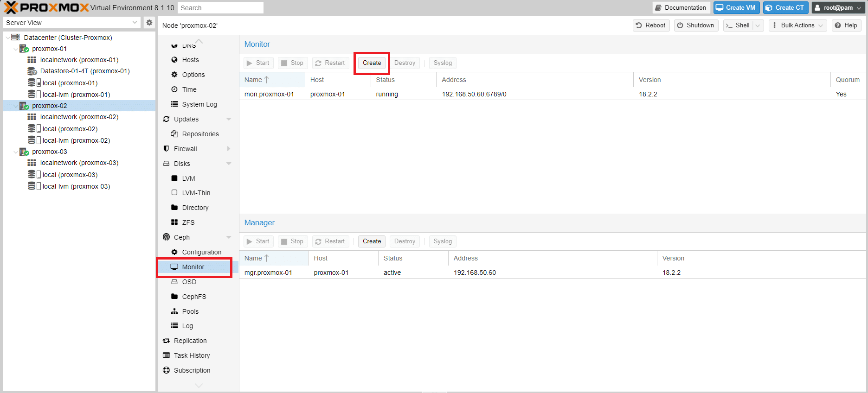Click the Task History list icon

point(166,355)
